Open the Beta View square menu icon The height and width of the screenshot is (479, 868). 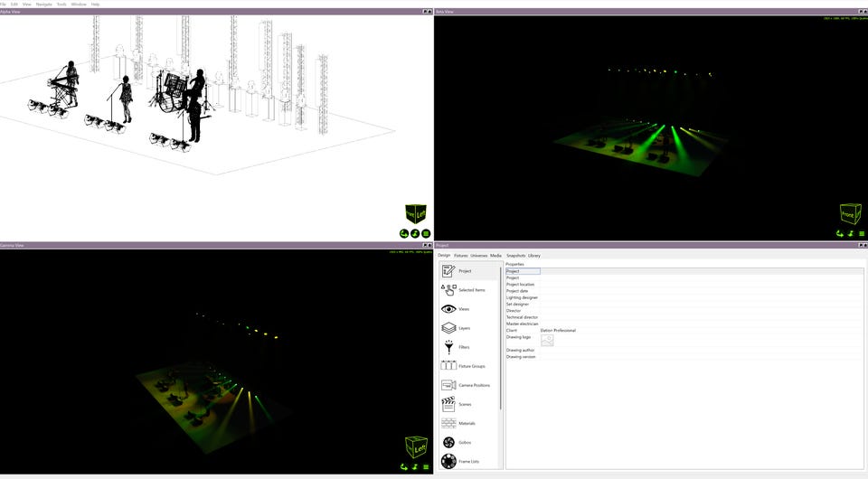(862, 233)
